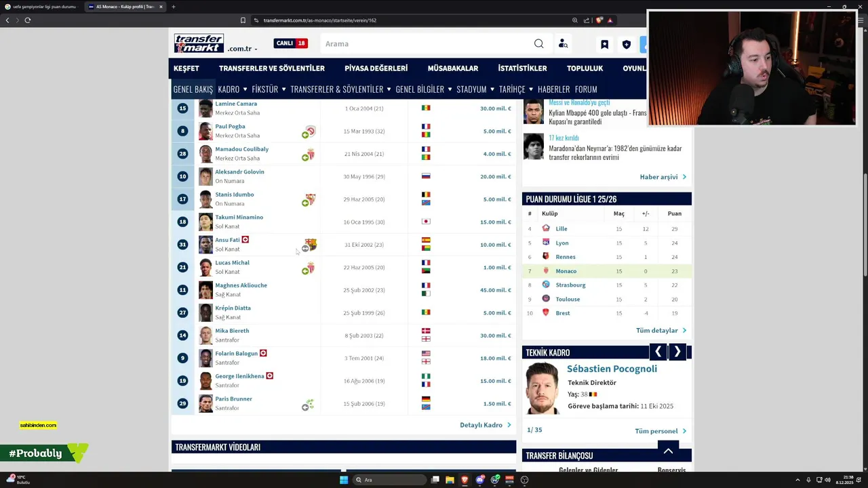Open Windows Start menu
This screenshot has width=868, height=488.
[x=344, y=480]
